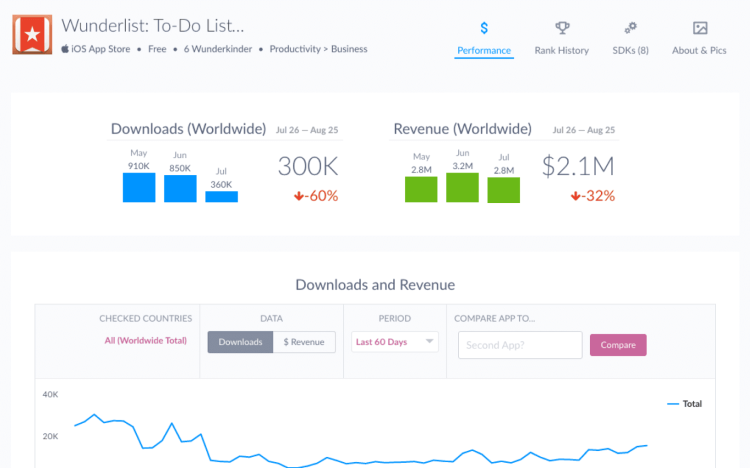Screen dimensions: 750x468
Task: Open All (Worldwide Total) countries link
Action: pos(145,341)
